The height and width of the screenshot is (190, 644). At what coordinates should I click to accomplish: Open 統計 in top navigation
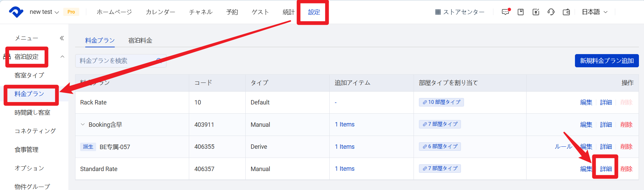pos(289,12)
